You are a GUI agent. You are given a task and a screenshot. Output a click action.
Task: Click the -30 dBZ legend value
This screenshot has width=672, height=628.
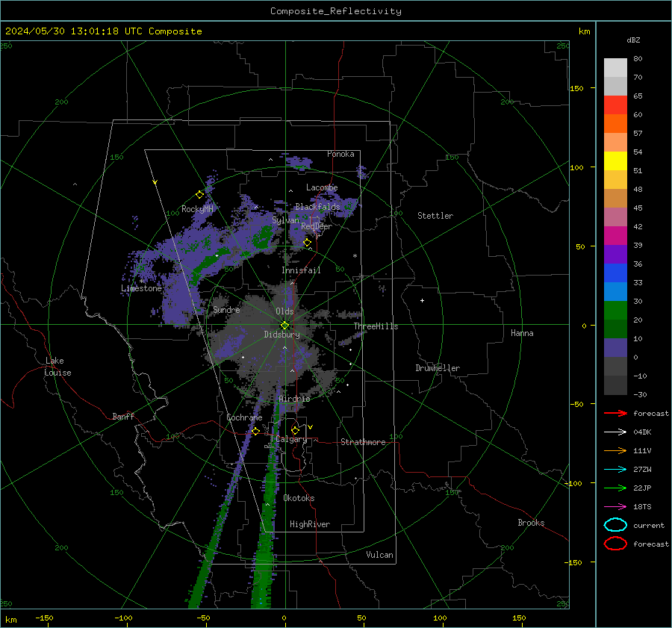click(640, 394)
